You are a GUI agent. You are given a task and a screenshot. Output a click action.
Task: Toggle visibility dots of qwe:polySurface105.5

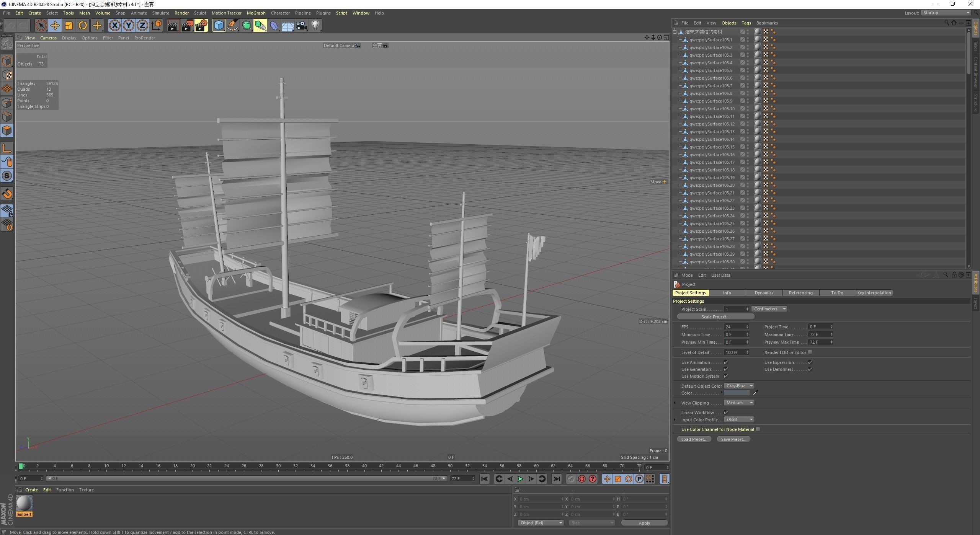coord(748,70)
